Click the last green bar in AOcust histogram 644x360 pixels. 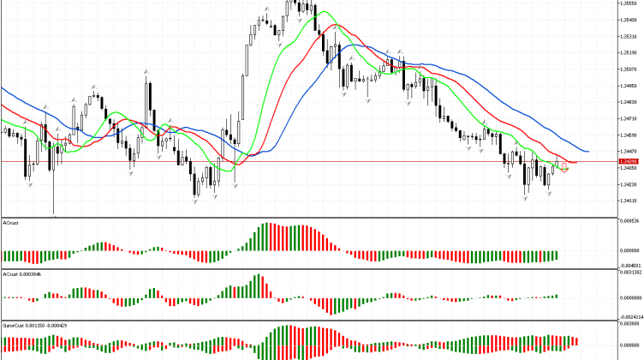(x=557, y=255)
